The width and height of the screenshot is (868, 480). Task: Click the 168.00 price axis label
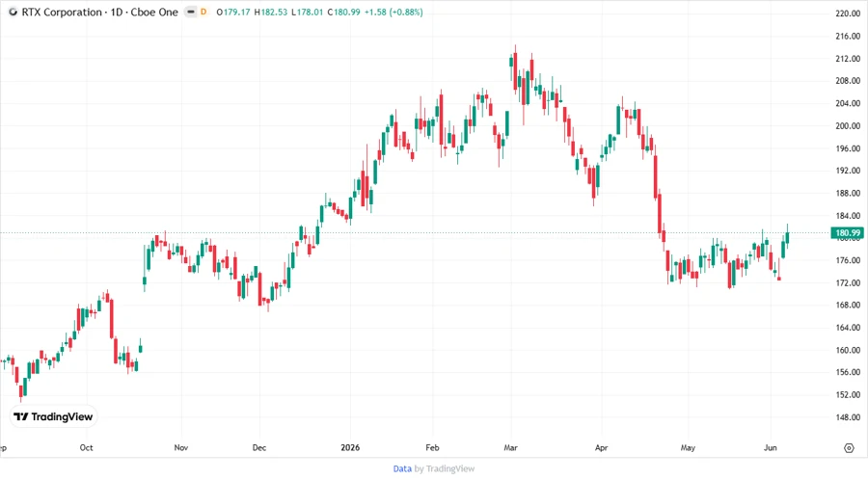point(848,306)
